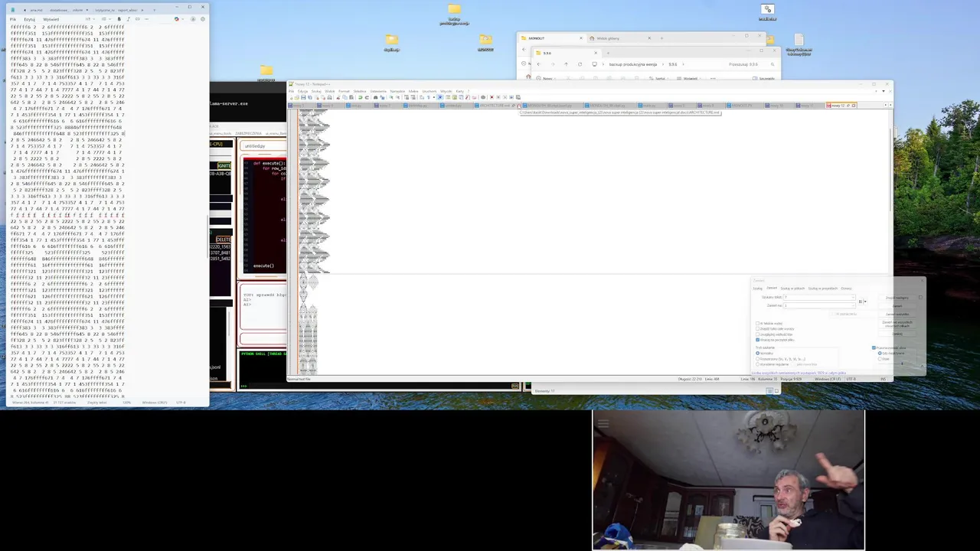Open the Sortuj dropdown in File Explorer
The image size is (980, 551).
pos(661,78)
